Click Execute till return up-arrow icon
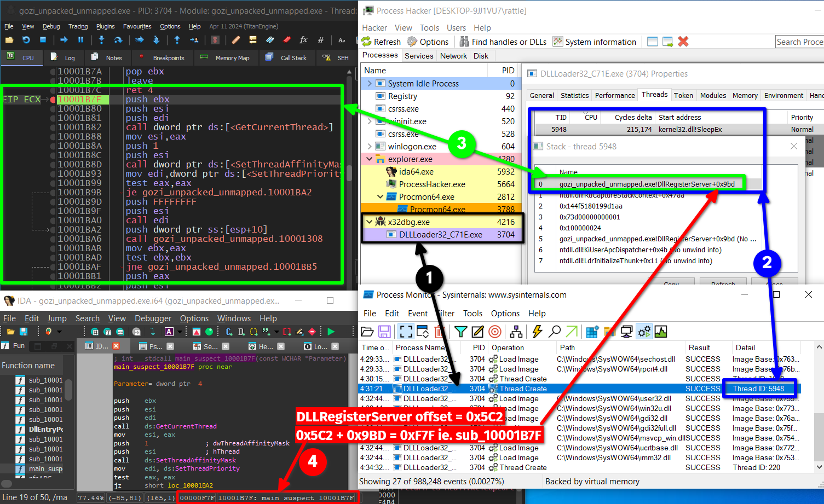 177,40
